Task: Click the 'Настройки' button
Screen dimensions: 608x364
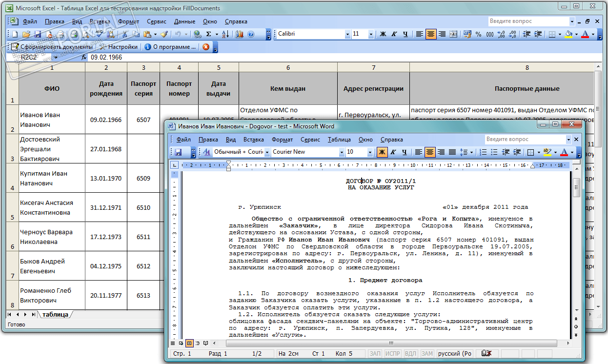Action: (119, 47)
